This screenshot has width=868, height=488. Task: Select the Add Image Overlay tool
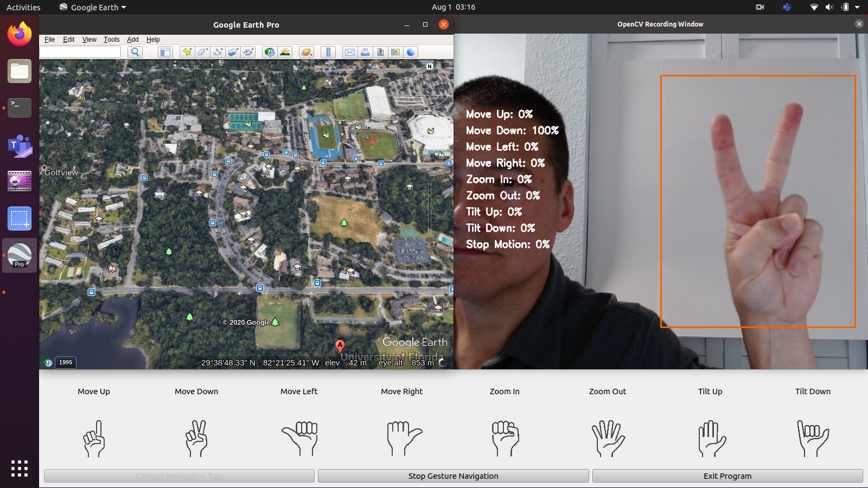pyautogui.click(x=233, y=52)
